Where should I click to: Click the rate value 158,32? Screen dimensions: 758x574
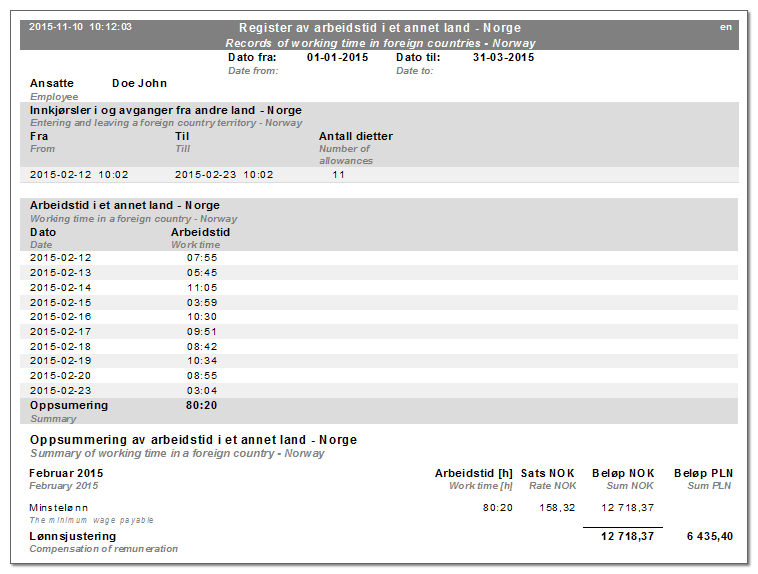tap(557, 508)
